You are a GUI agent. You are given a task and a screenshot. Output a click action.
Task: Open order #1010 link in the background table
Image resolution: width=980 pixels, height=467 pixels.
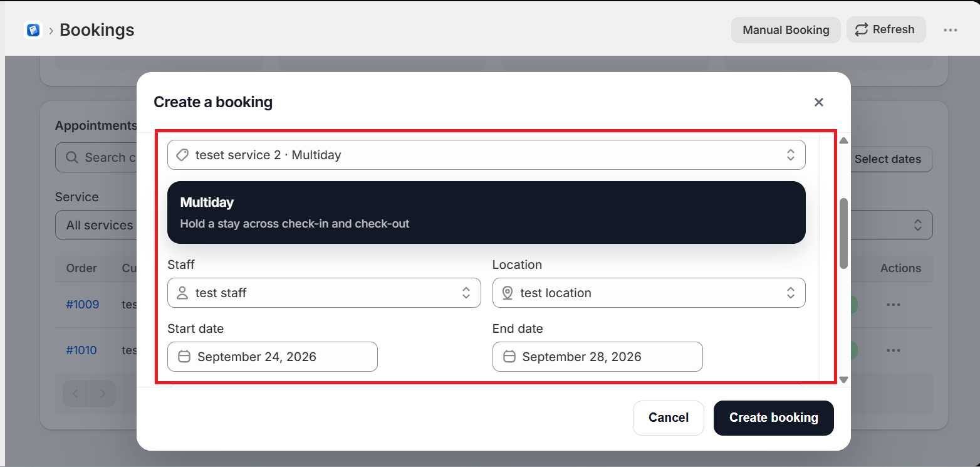81,350
